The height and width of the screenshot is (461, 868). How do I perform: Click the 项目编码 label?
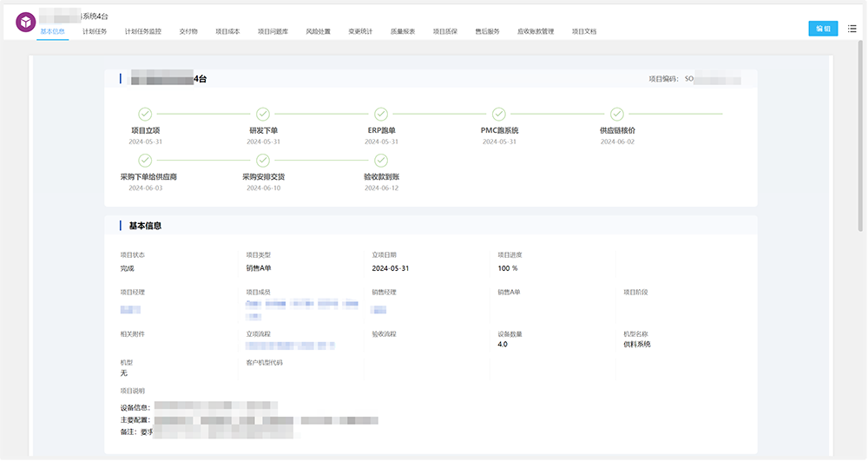(x=664, y=79)
